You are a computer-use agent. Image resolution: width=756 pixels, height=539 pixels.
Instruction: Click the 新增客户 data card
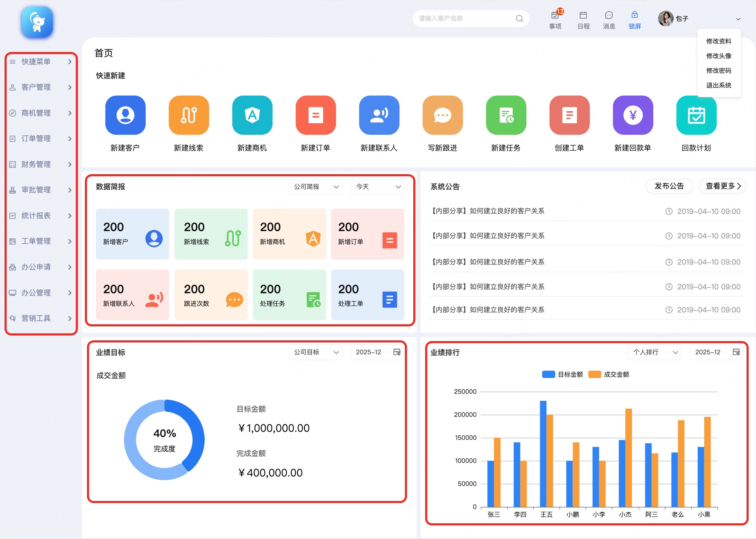coord(132,234)
